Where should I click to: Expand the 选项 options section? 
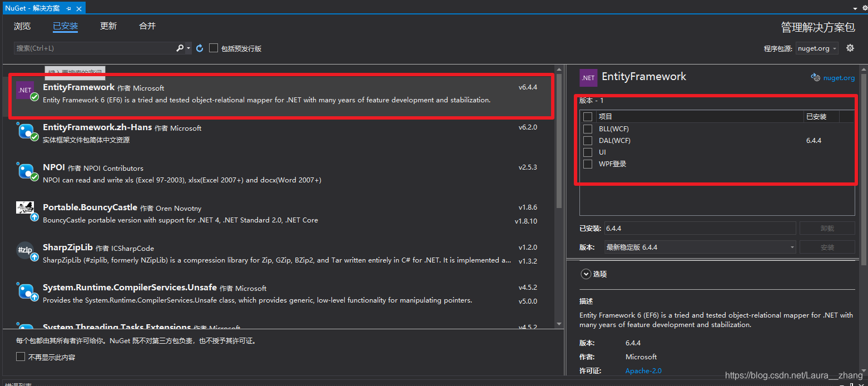click(x=586, y=274)
